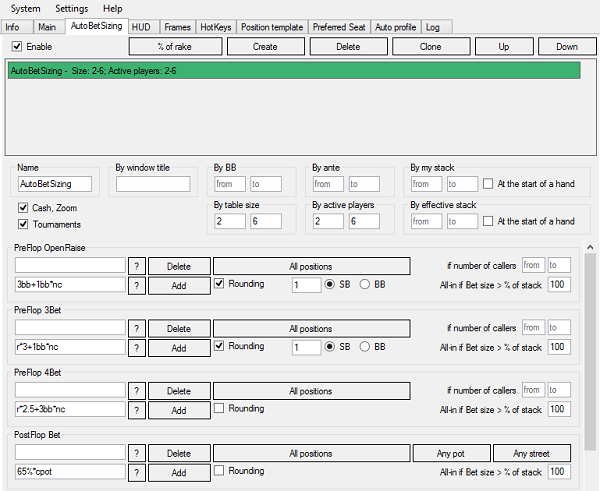Click the PreFlop OpenRaise rounding value field

[306, 285]
